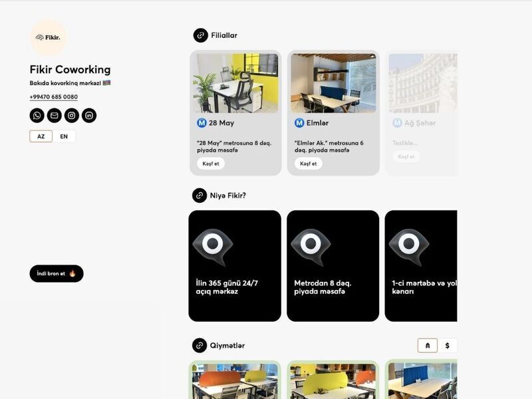Click link icon beside Niyə Fikir? heading

click(x=199, y=196)
